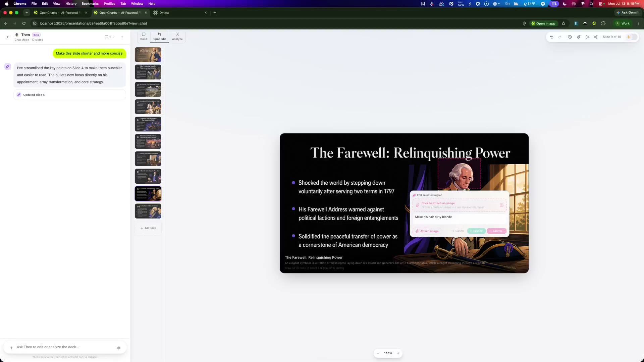Open the Wi-Fi status menu
The width and height of the screenshot is (644, 362).
tap(583, 4)
